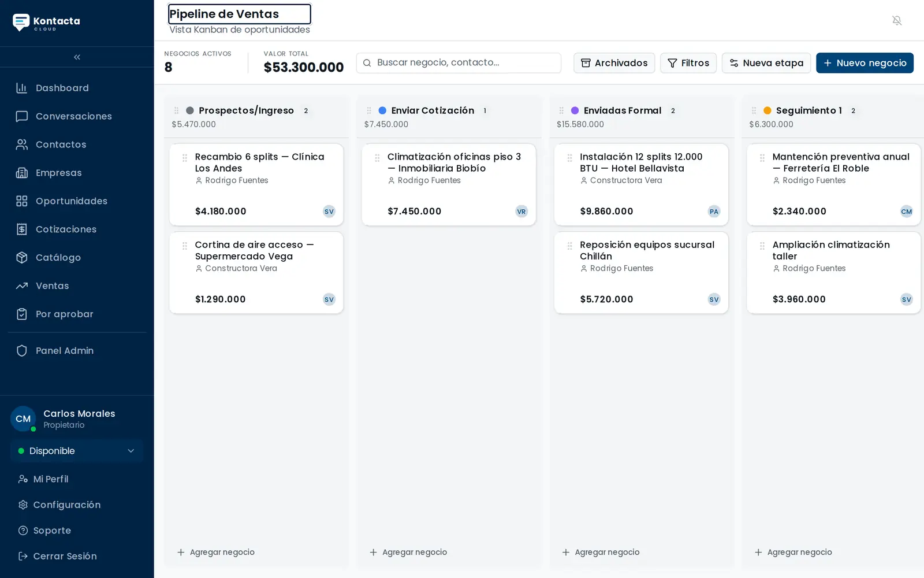Click drag handle of Seguimiento 1 column
The image size is (924, 578).
click(754, 110)
